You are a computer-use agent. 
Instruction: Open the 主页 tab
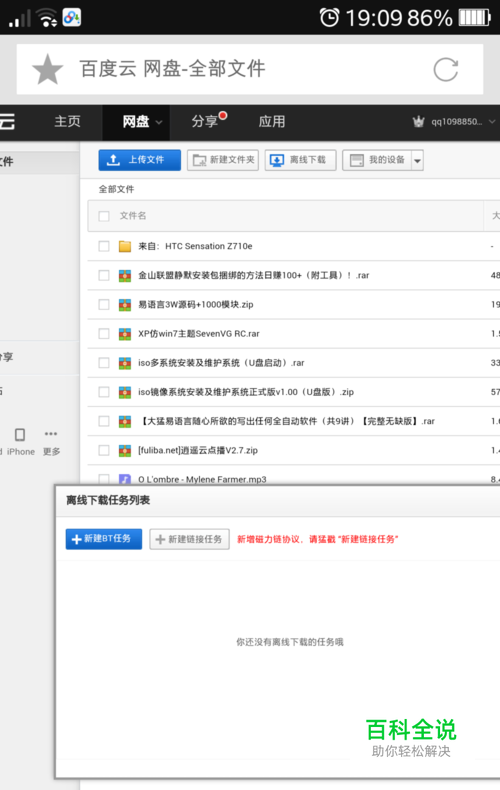68,121
